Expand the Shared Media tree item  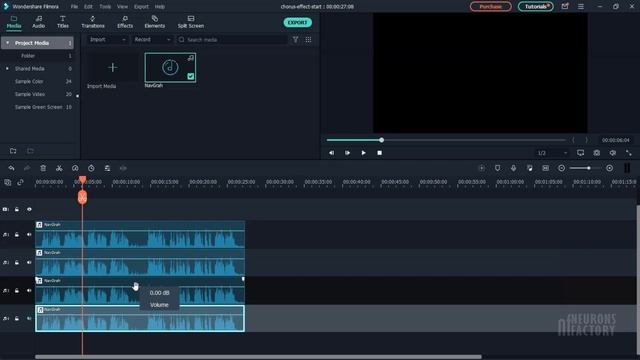click(x=7, y=69)
